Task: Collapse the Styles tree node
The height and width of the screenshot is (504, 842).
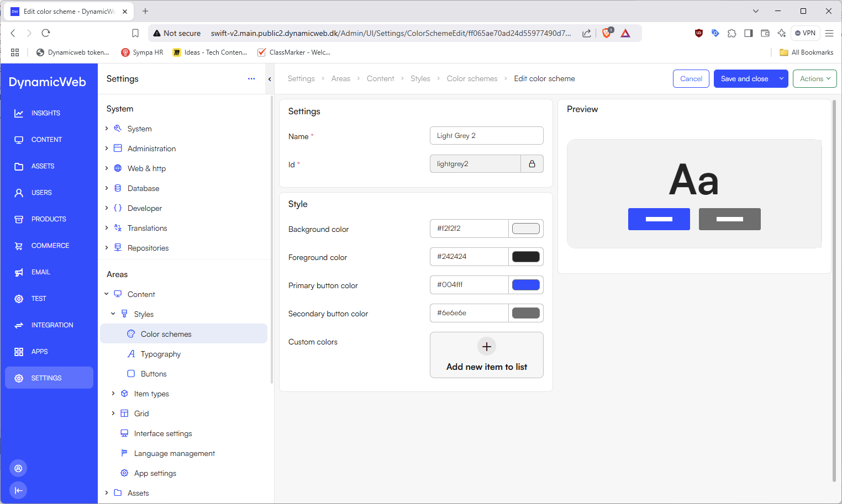Action: point(113,314)
